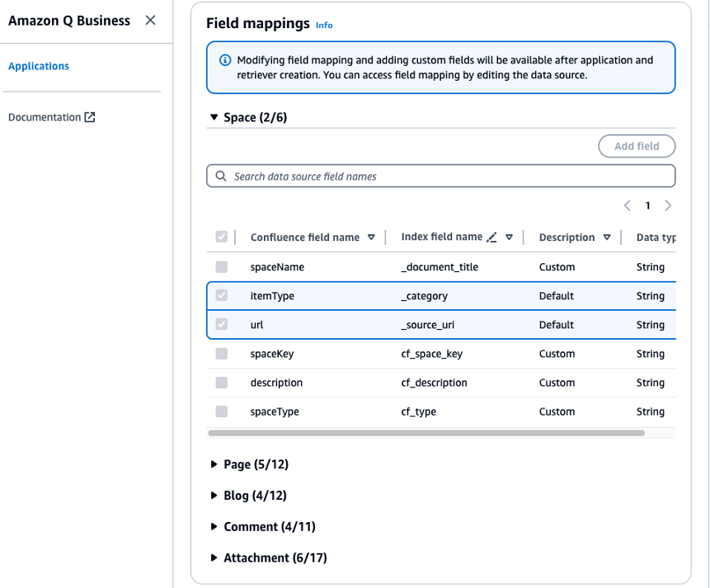Open the Info link beside Field mappings

[324, 26]
